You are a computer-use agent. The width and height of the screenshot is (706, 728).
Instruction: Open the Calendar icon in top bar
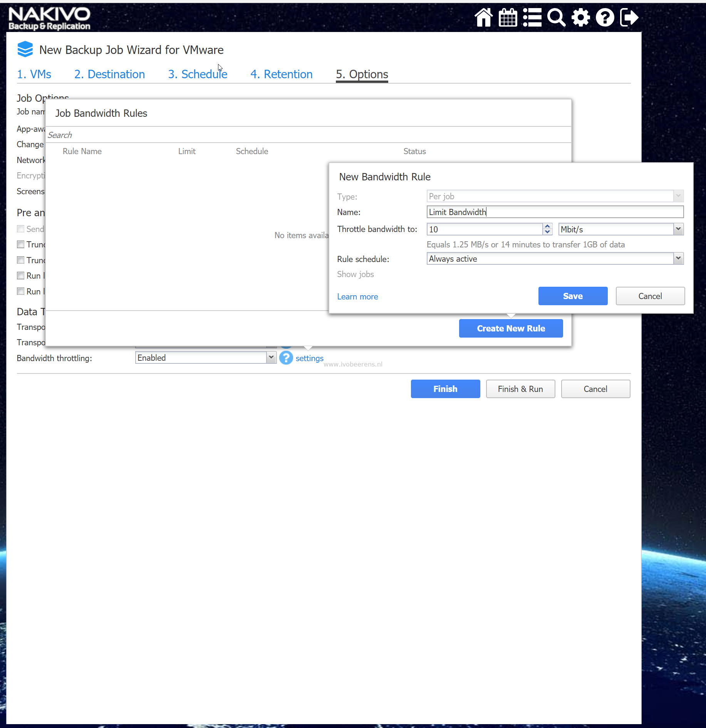pos(508,17)
